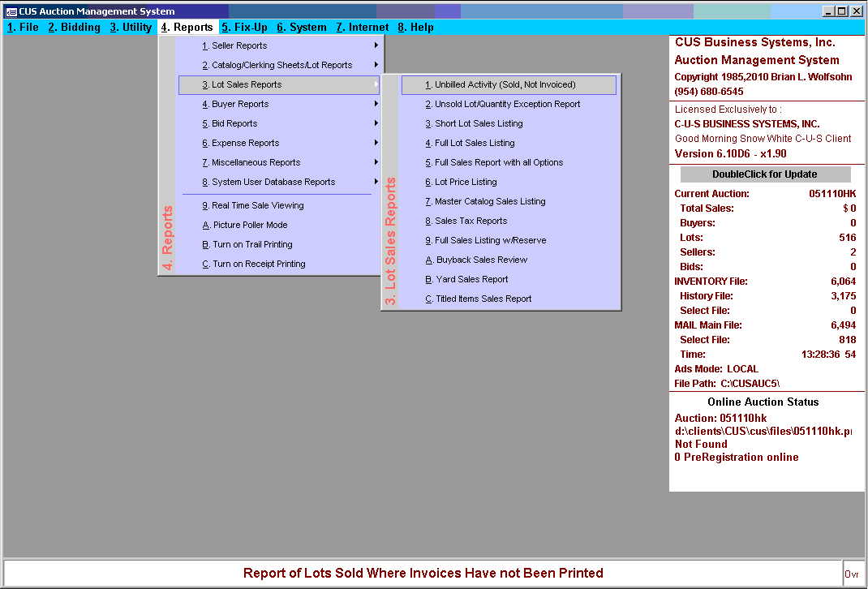Open Buyback Sales Review
This screenshot has width=868, height=589.
click(509, 260)
